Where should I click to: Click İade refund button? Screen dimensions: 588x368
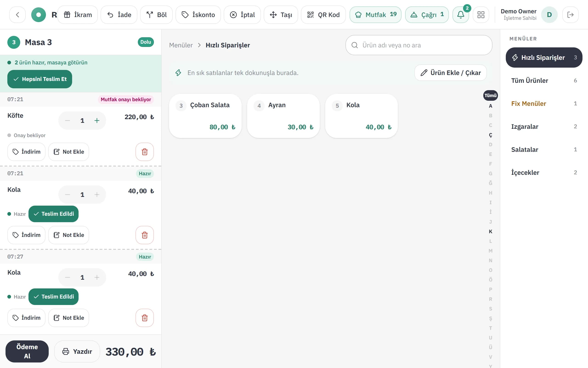119,14
